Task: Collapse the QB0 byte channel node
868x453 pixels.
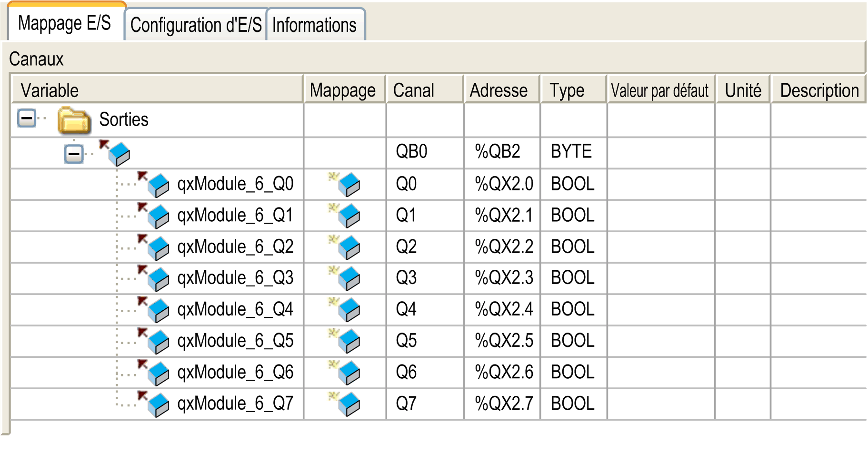Action: 74,154
